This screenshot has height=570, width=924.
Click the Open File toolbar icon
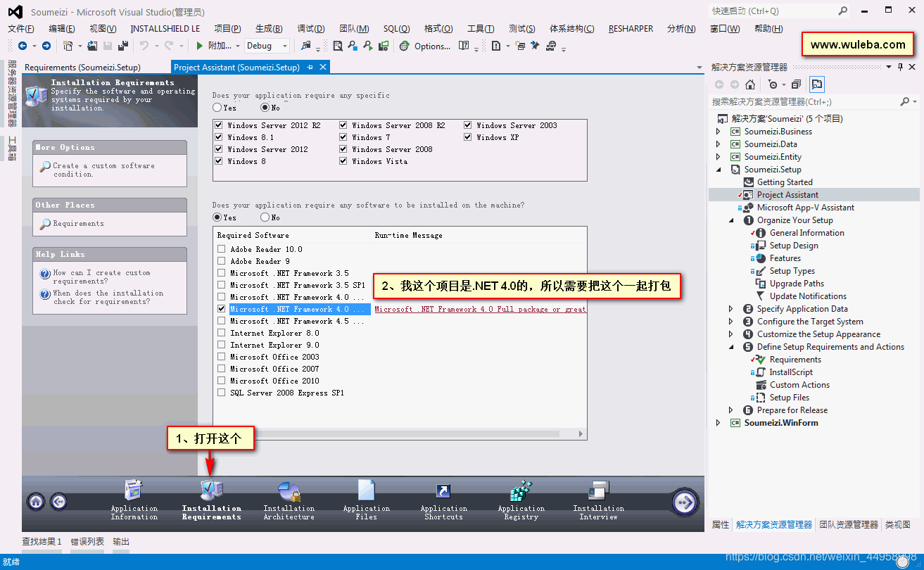pos(92,46)
